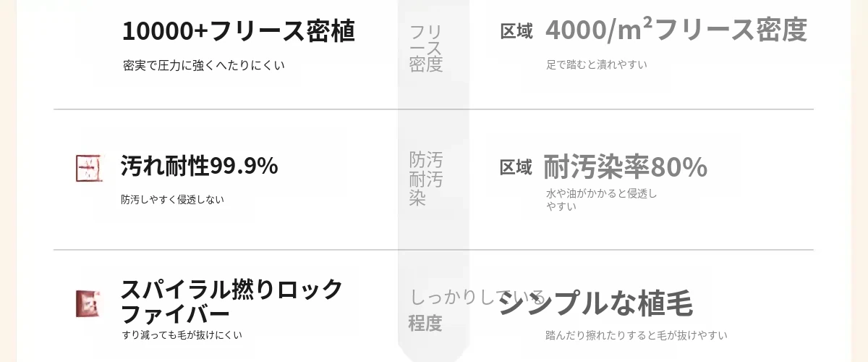868x362 pixels.
Task: Click the 区域 label beside 耐汚染率80%
Action: 516,167
